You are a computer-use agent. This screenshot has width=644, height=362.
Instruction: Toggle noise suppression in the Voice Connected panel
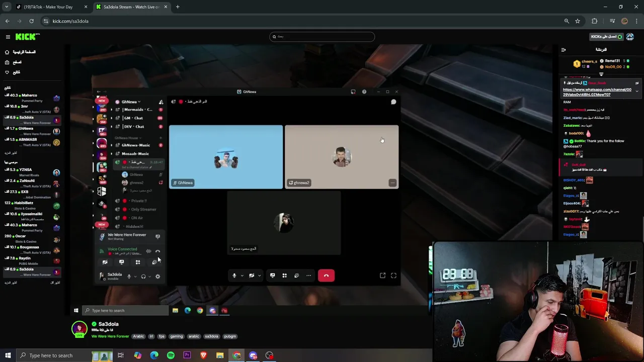click(148, 251)
